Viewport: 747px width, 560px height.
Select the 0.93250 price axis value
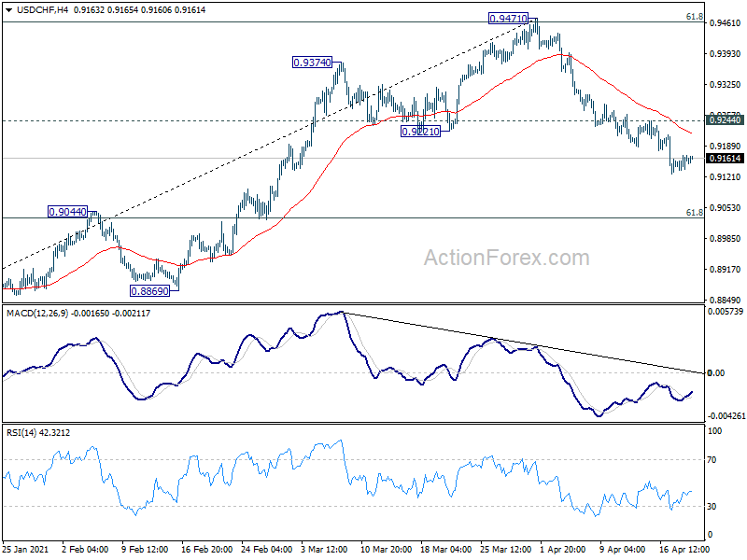point(726,84)
